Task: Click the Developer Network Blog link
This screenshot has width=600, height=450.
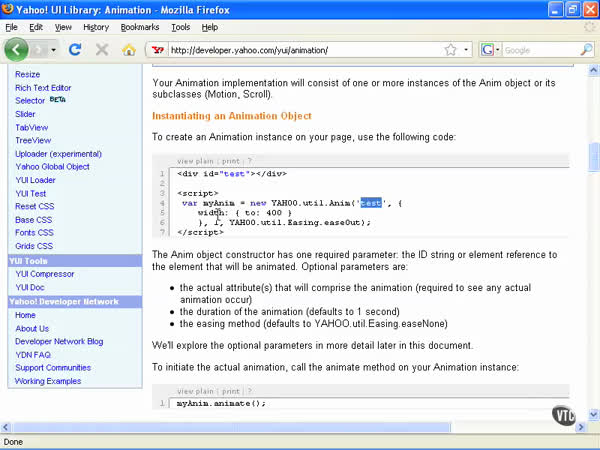Action: pos(59,342)
